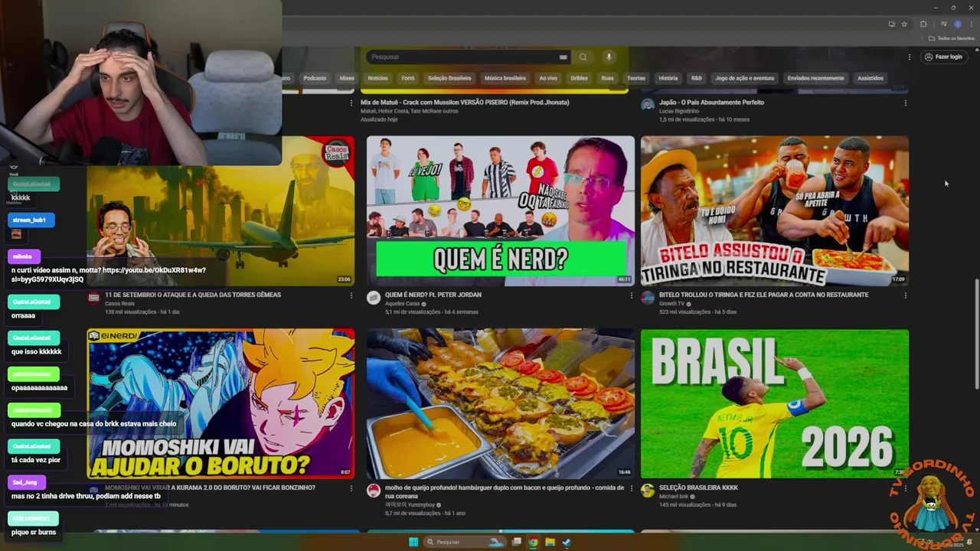Select the Ao vivo filter chip
This screenshot has width=980, height=551.
tap(548, 78)
